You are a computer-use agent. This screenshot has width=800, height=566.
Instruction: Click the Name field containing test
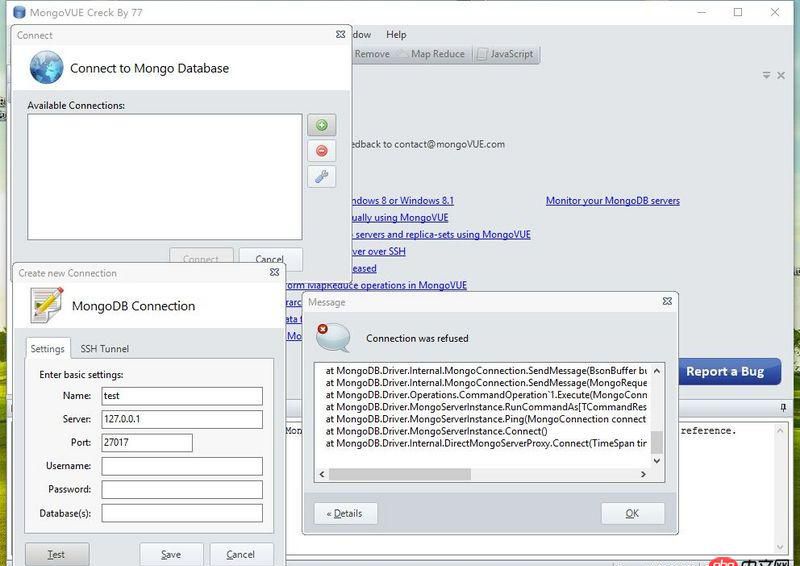click(x=182, y=396)
